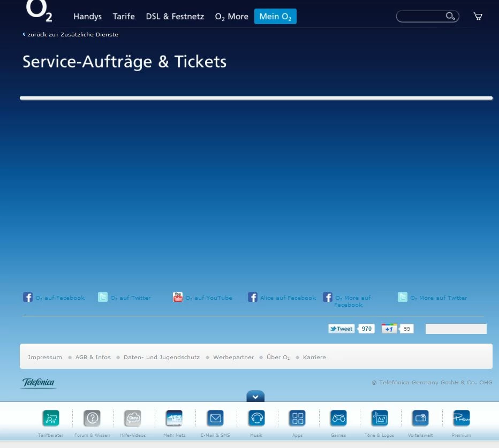Viewport: 499px width, 448px height.
Task: Open Daten- und Jugendschutz link
Action: coord(162,357)
